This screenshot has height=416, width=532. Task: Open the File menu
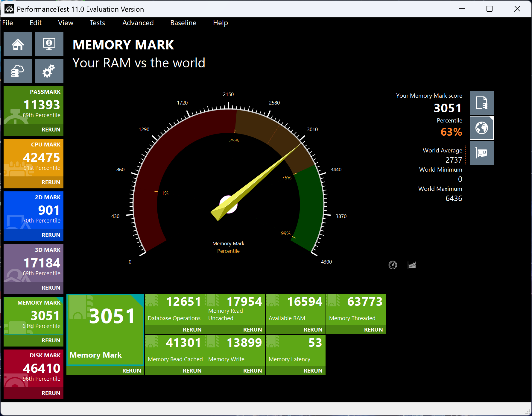[7, 23]
